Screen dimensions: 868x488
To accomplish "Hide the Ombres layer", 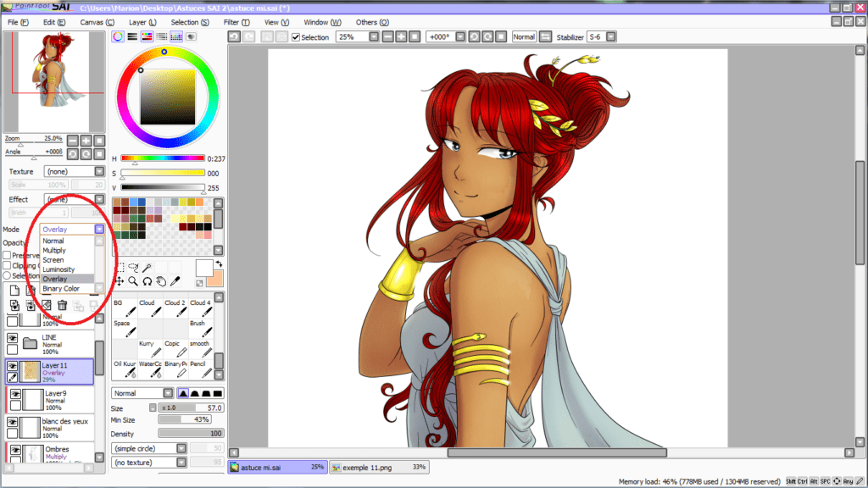I will [15, 450].
